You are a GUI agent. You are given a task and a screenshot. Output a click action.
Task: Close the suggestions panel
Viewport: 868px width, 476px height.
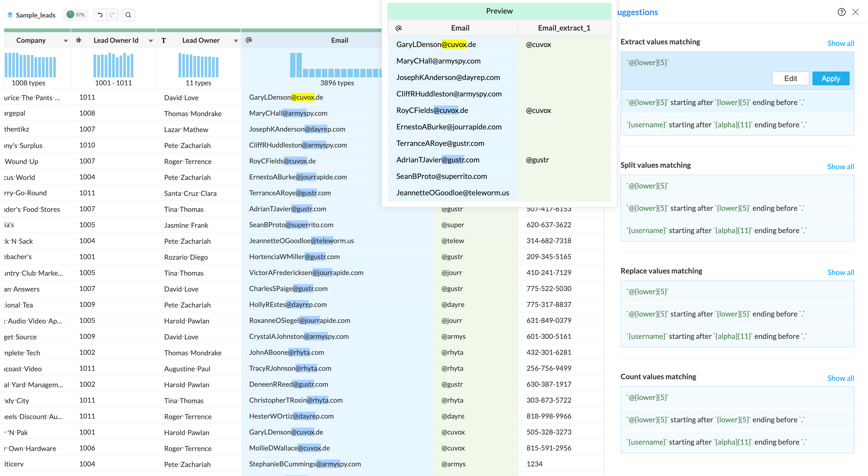(x=855, y=12)
